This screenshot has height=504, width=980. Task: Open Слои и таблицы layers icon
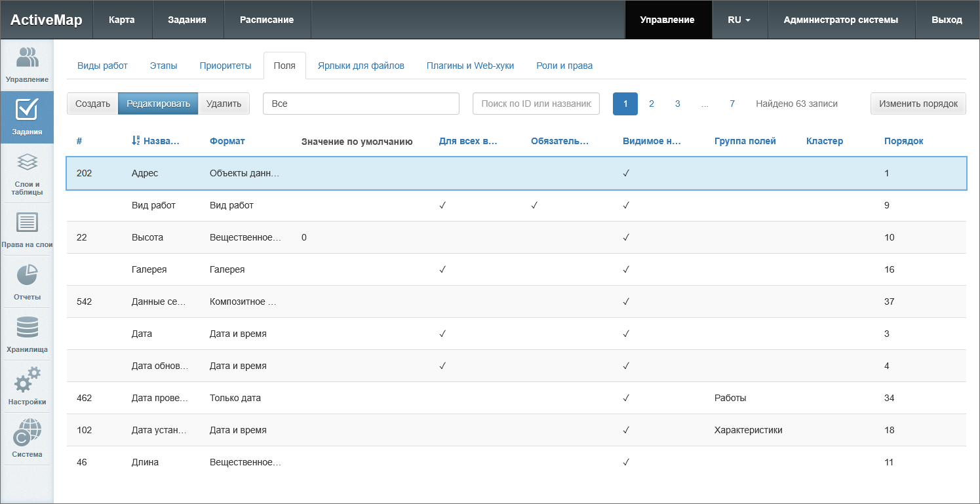coord(27,163)
